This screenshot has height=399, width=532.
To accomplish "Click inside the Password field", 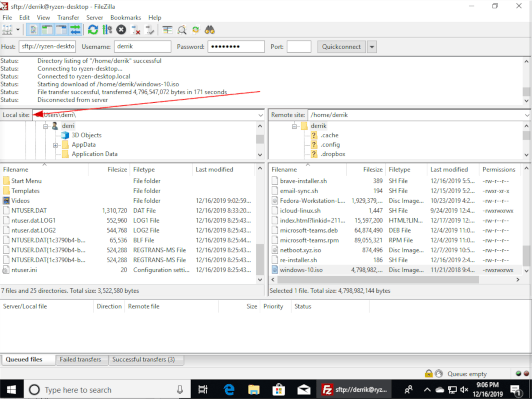I will (236, 46).
